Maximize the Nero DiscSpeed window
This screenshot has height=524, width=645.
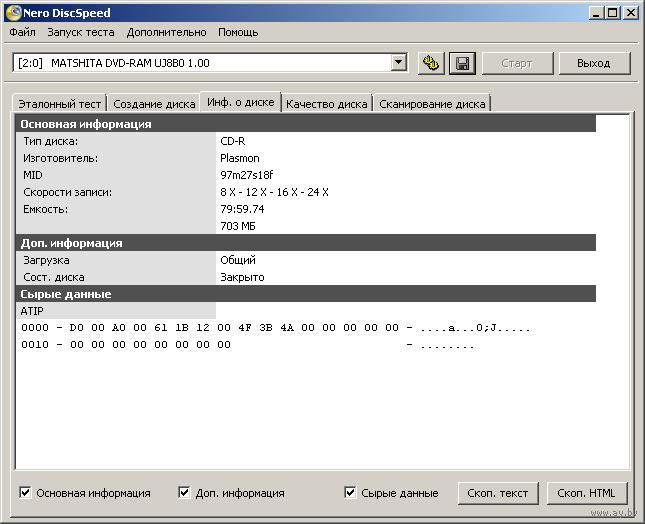tap(613, 13)
